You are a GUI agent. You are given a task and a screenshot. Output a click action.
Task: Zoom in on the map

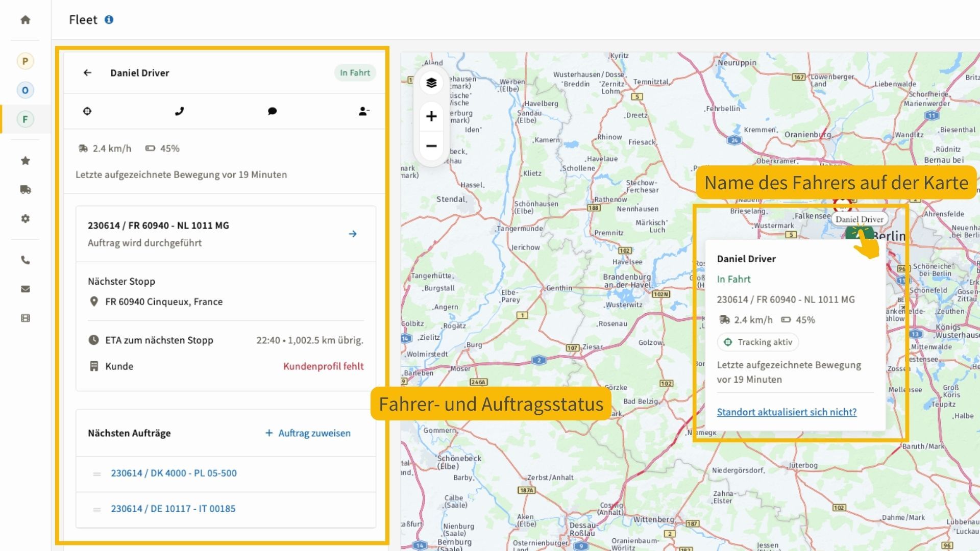click(431, 116)
